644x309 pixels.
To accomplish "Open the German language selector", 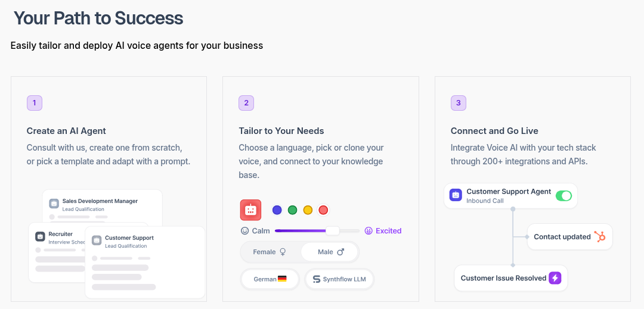I will click(270, 279).
